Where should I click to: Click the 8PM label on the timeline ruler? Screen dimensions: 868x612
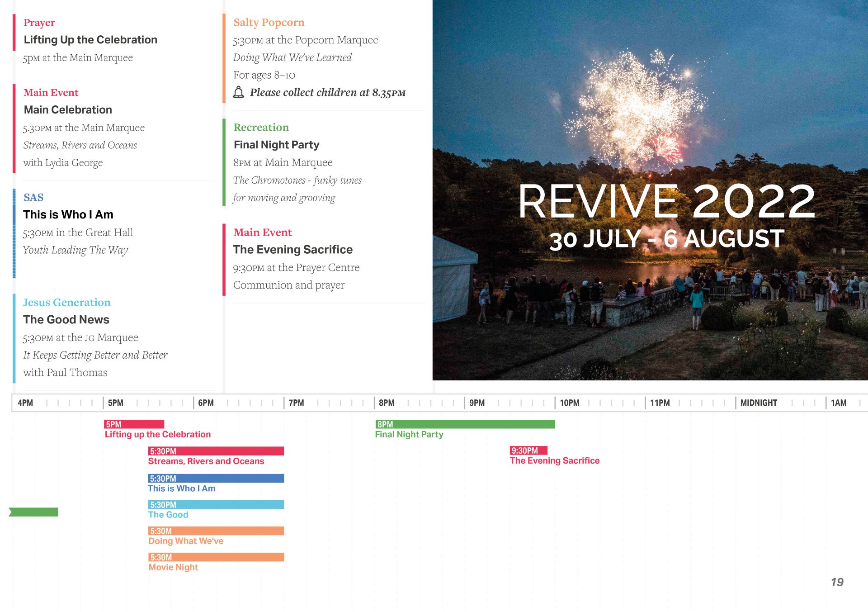coord(387,403)
